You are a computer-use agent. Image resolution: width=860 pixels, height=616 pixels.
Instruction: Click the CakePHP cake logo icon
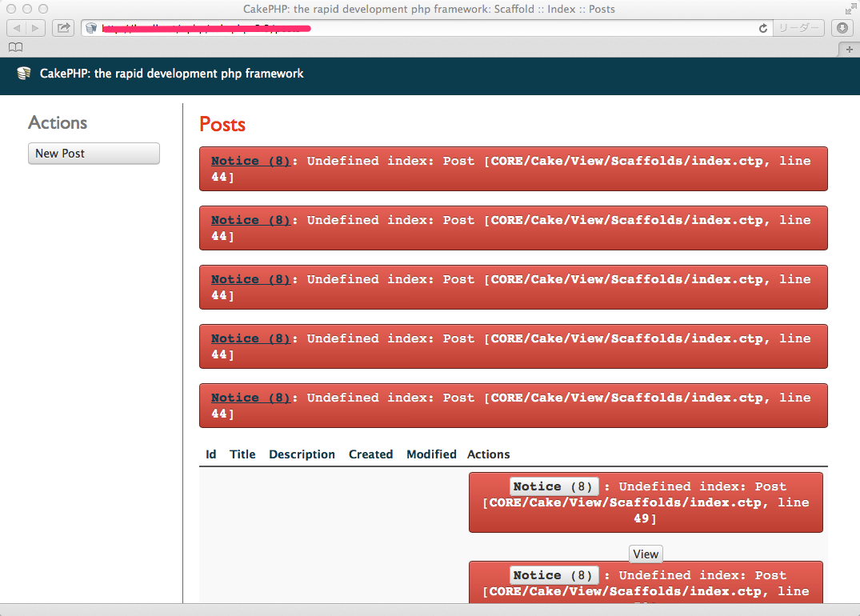tap(23, 74)
